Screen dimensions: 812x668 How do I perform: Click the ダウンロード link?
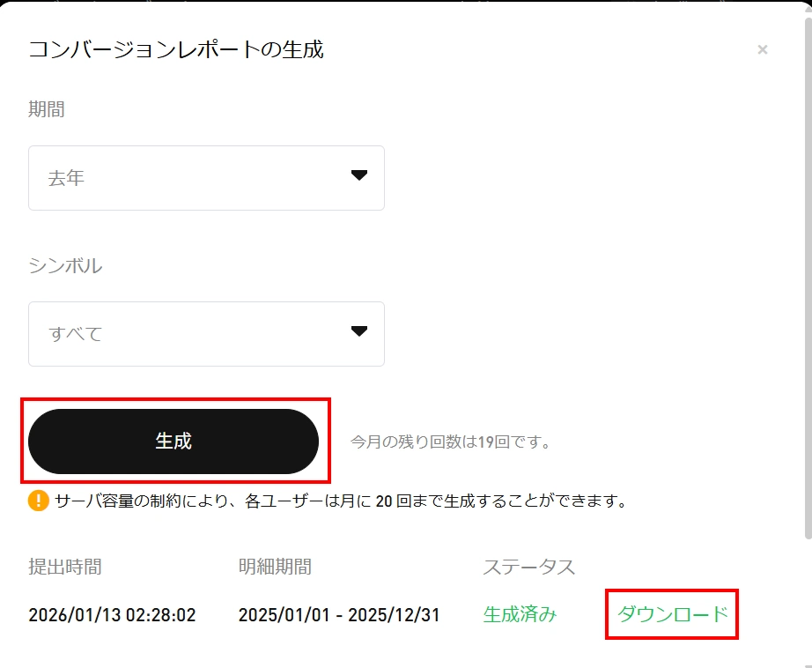pos(672,614)
